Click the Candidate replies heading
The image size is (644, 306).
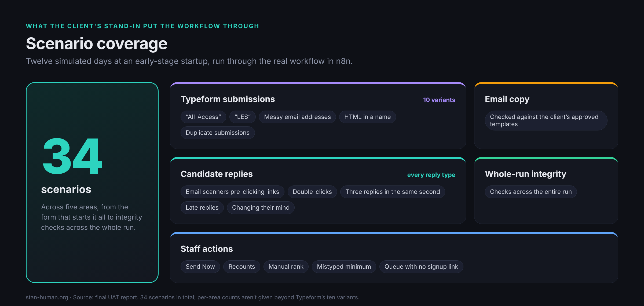pyautogui.click(x=217, y=174)
